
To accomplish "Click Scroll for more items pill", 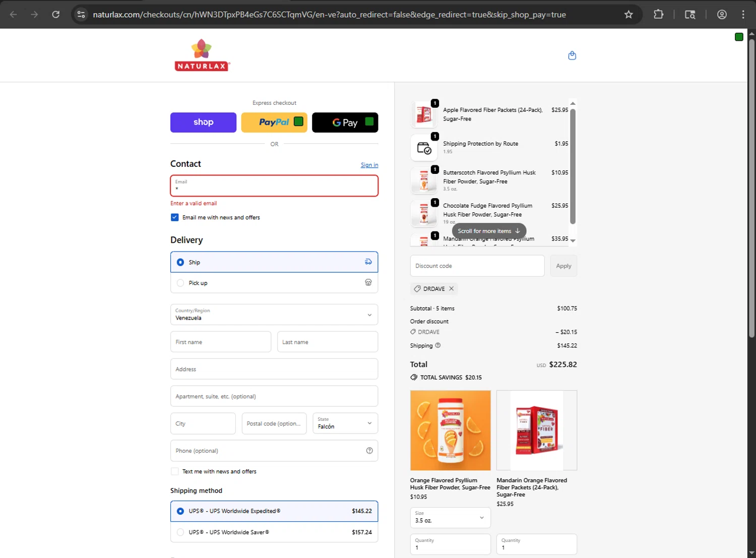I will (x=489, y=231).
